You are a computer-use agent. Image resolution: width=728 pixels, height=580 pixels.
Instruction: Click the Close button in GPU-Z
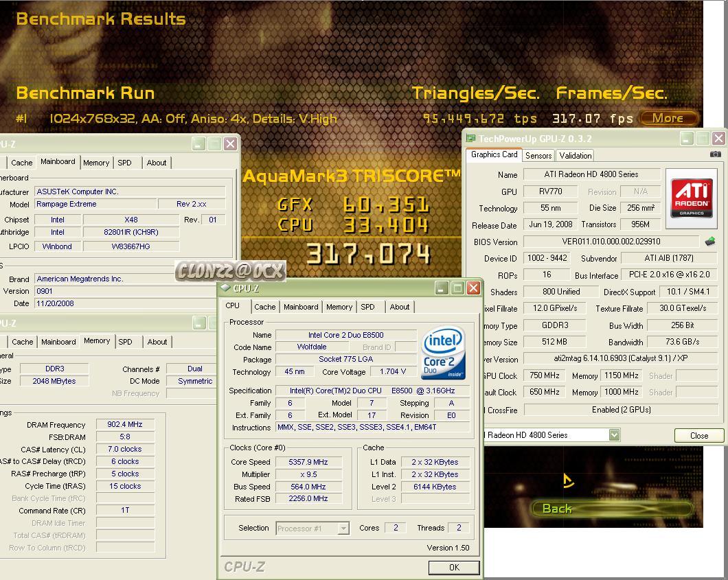click(699, 435)
